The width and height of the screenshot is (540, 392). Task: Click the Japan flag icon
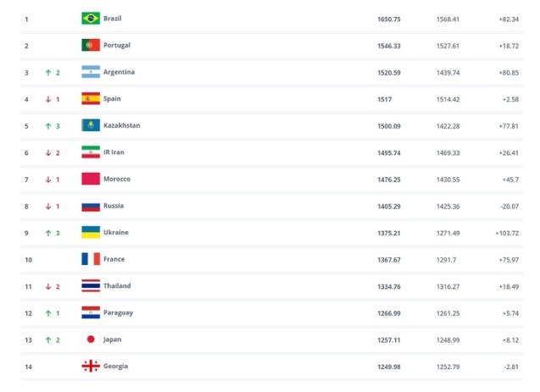pos(91,339)
